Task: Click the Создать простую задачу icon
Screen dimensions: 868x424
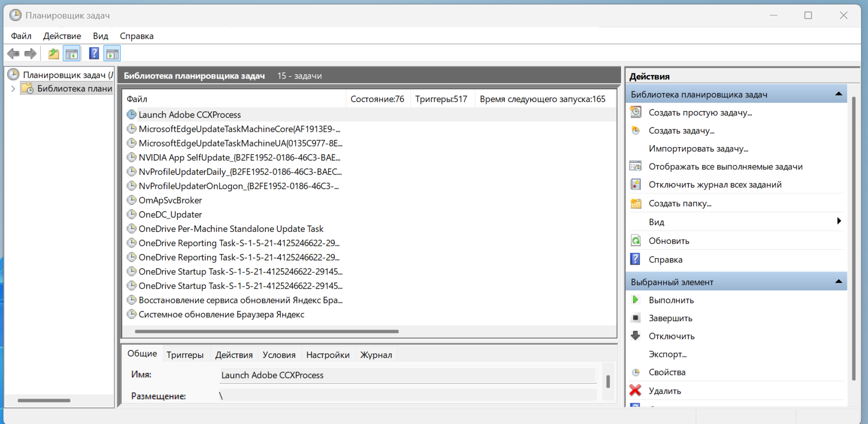Action: click(636, 112)
